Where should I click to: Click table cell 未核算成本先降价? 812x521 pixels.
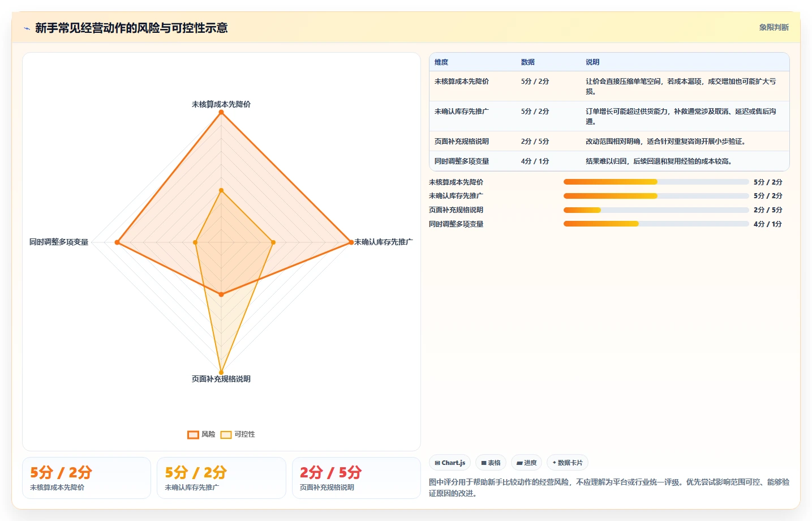pyautogui.click(x=462, y=82)
